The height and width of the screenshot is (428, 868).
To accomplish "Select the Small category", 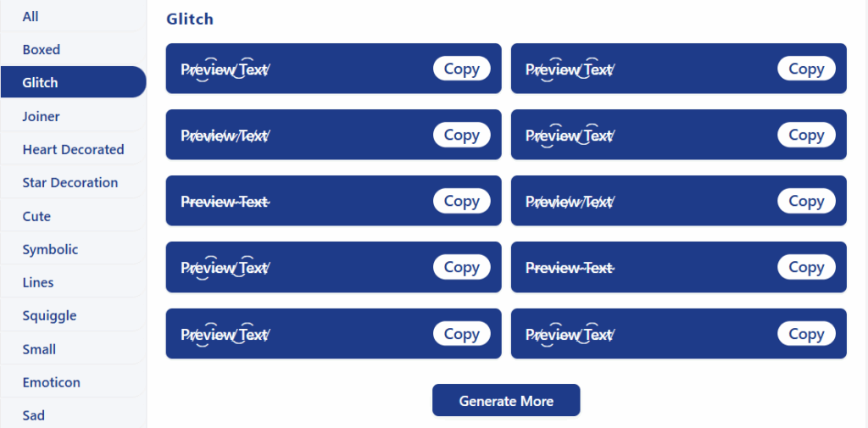I will click(x=73, y=349).
